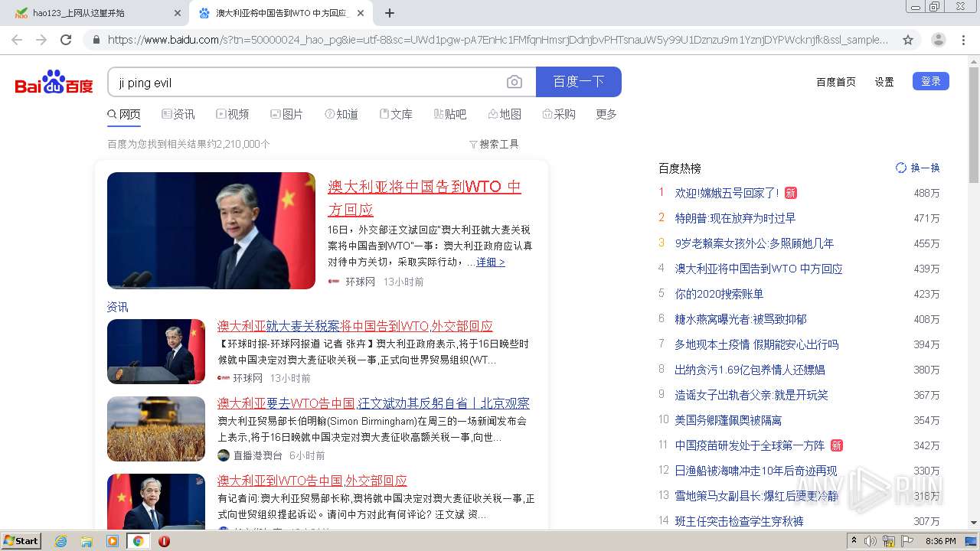Image resolution: width=980 pixels, height=551 pixels.
Task: Switch to the 文库 tab
Action: (396, 114)
